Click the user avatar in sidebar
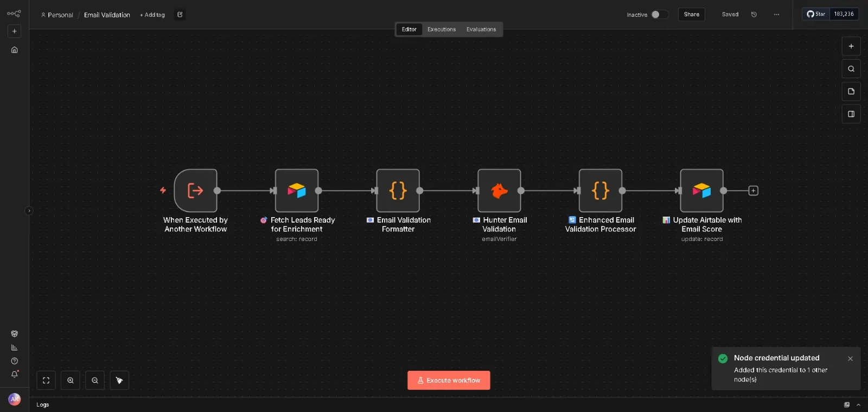Image resolution: width=868 pixels, height=412 pixels. click(x=15, y=399)
